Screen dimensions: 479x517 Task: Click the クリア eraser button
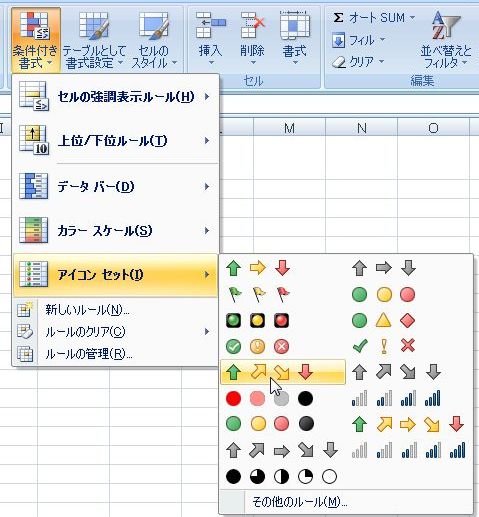coord(358,62)
